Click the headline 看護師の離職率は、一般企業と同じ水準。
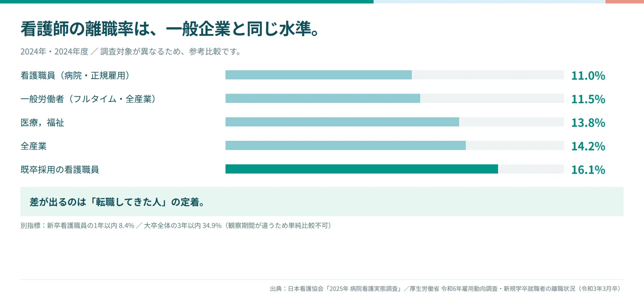The height and width of the screenshot is (301, 644). 170,29
